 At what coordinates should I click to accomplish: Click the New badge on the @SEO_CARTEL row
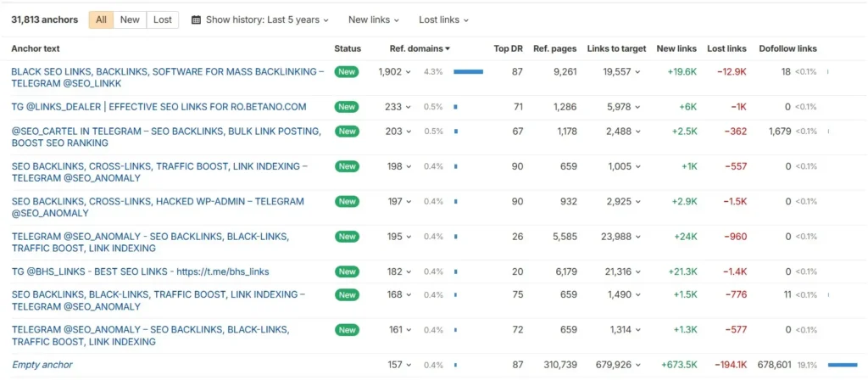[347, 131]
